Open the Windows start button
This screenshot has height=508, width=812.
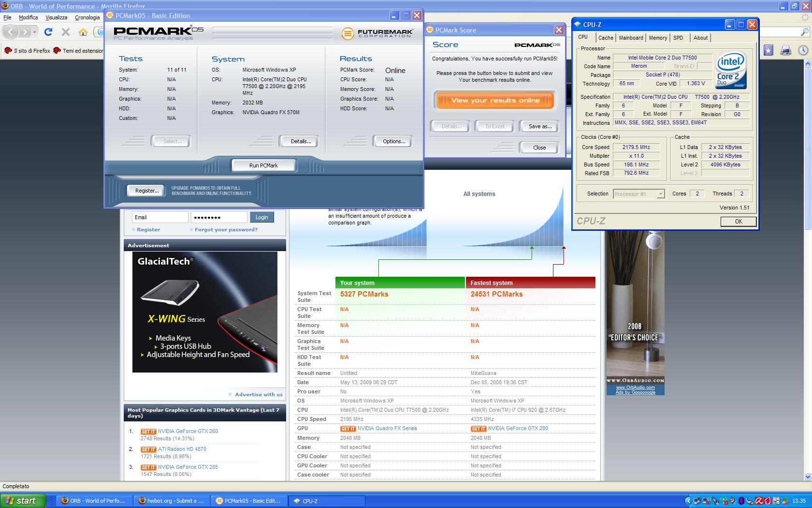[x=23, y=501]
